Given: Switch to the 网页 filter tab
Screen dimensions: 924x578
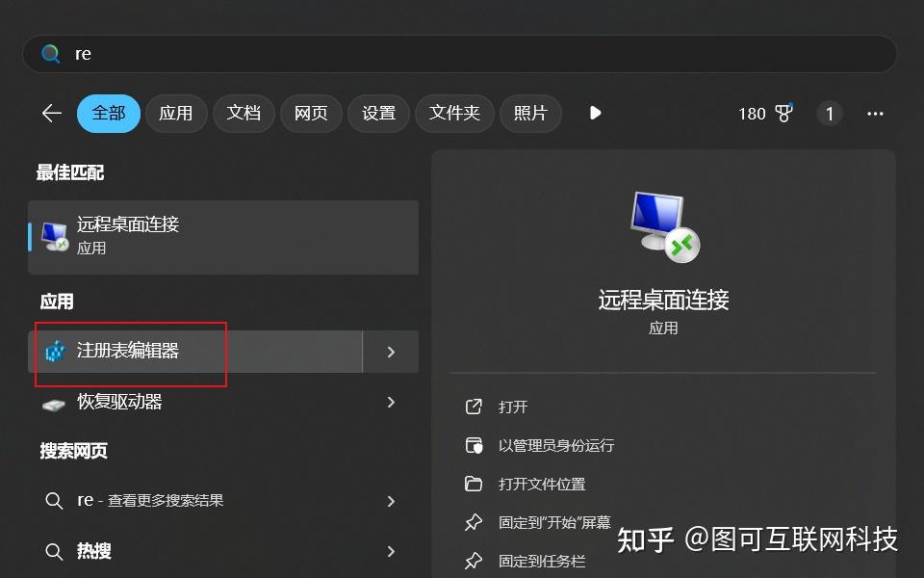Looking at the screenshot, I should click(x=311, y=114).
